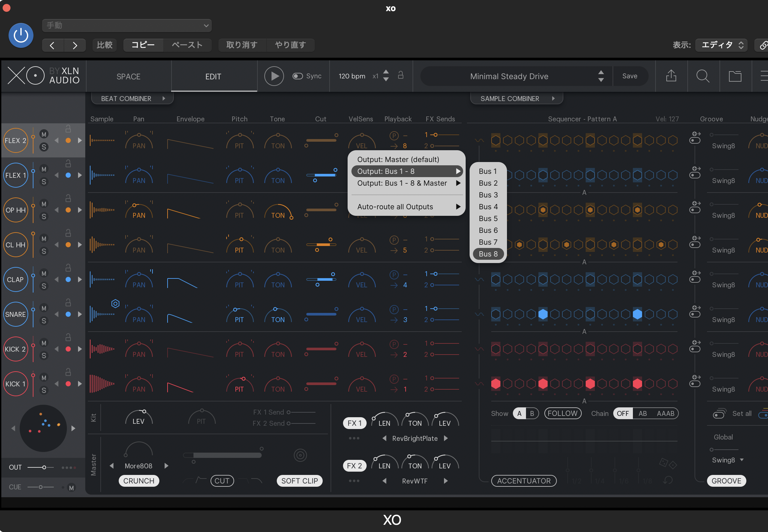Click the FLEX 2 channel lock icon
This screenshot has height=532, width=768.
click(x=68, y=128)
